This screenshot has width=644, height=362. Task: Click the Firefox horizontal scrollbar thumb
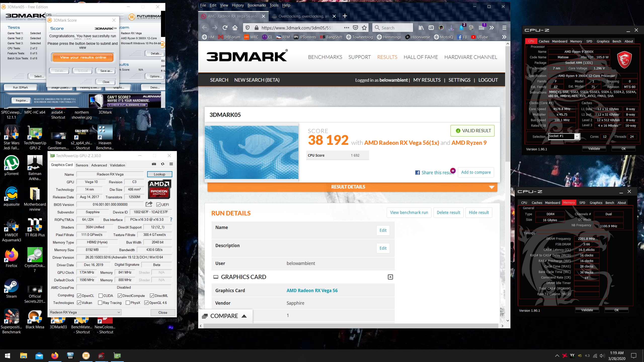[x=351, y=326]
